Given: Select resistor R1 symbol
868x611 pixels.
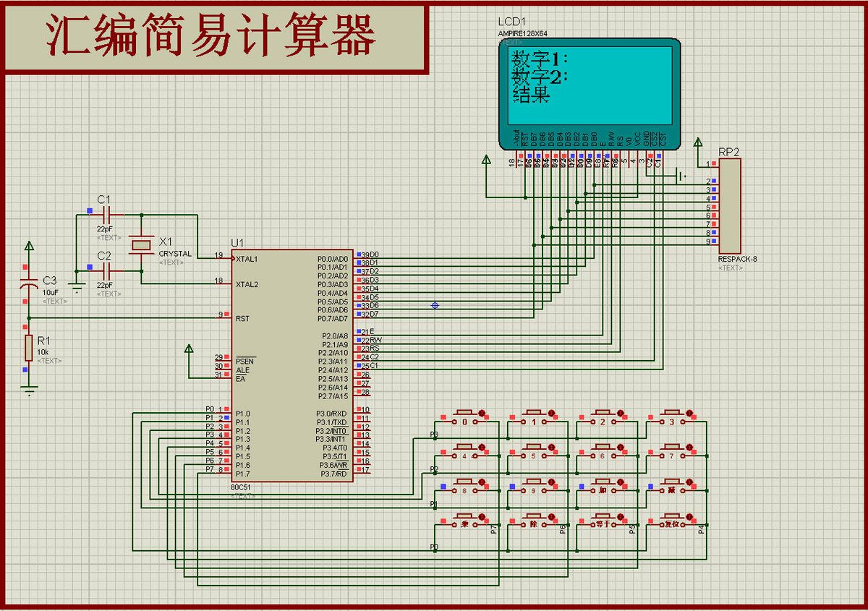Looking at the screenshot, I should coord(28,349).
